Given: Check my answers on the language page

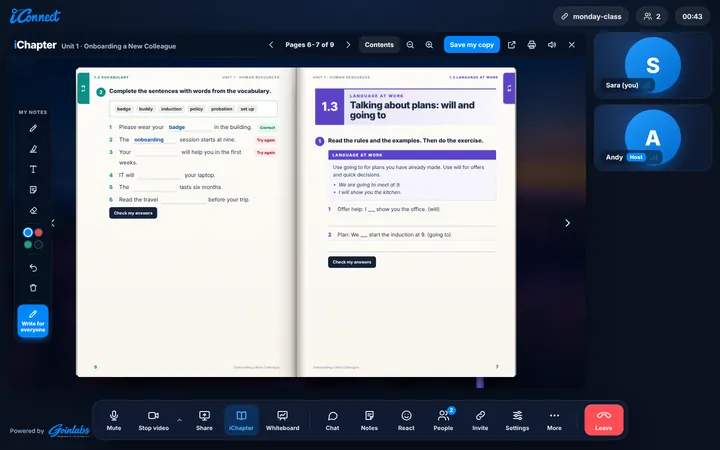Looking at the screenshot, I should (x=352, y=262).
